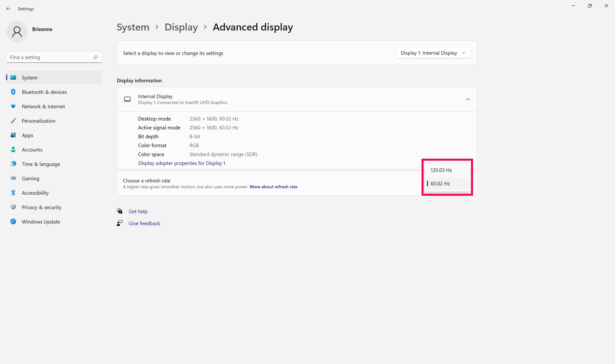Image resolution: width=615 pixels, height=364 pixels.
Task: Go to Personalization settings
Action: 38,121
